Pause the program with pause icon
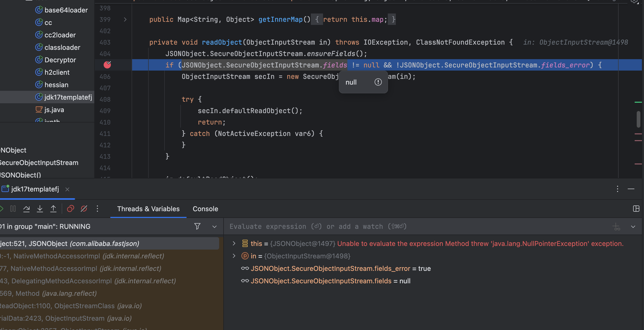Screen dimensions: 644x330 [13, 209]
